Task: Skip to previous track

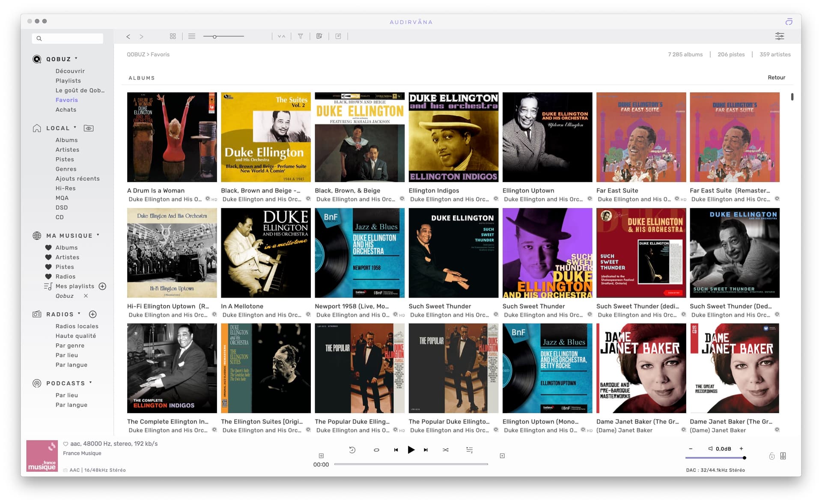Action: (x=396, y=450)
